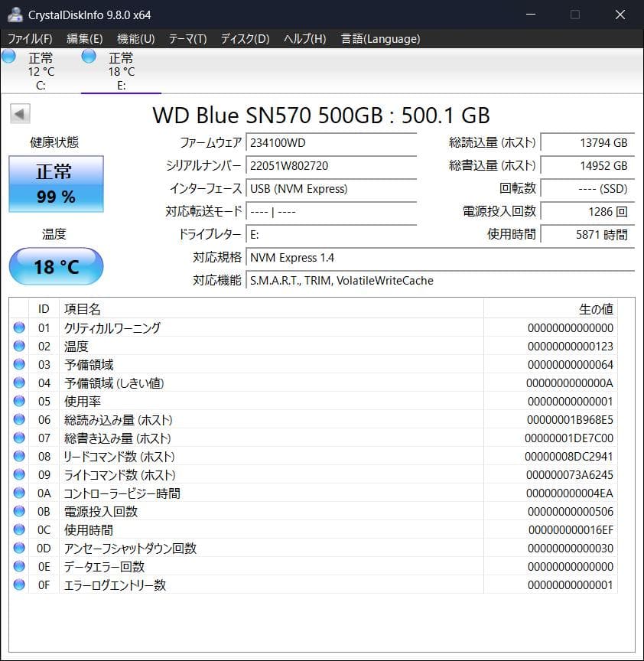The width and height of the screenshot is (644, 661).
Task: Click status orb of エラーログエントリー数 row
Action: [19, 584]
